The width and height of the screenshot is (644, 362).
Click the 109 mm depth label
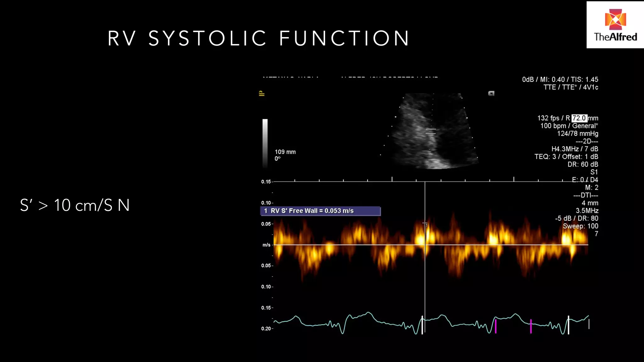pos(285,152)
